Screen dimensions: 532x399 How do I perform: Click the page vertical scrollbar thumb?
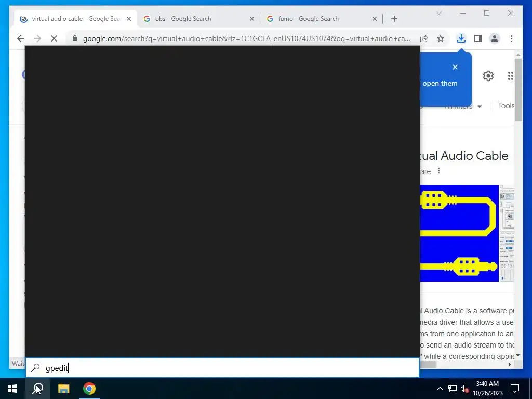(518, 89)
